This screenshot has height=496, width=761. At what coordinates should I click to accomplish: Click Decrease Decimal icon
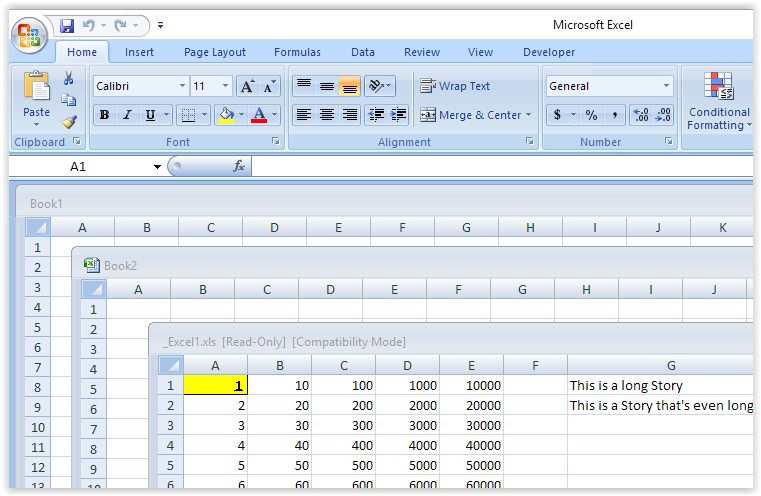[x=663, y=115]
